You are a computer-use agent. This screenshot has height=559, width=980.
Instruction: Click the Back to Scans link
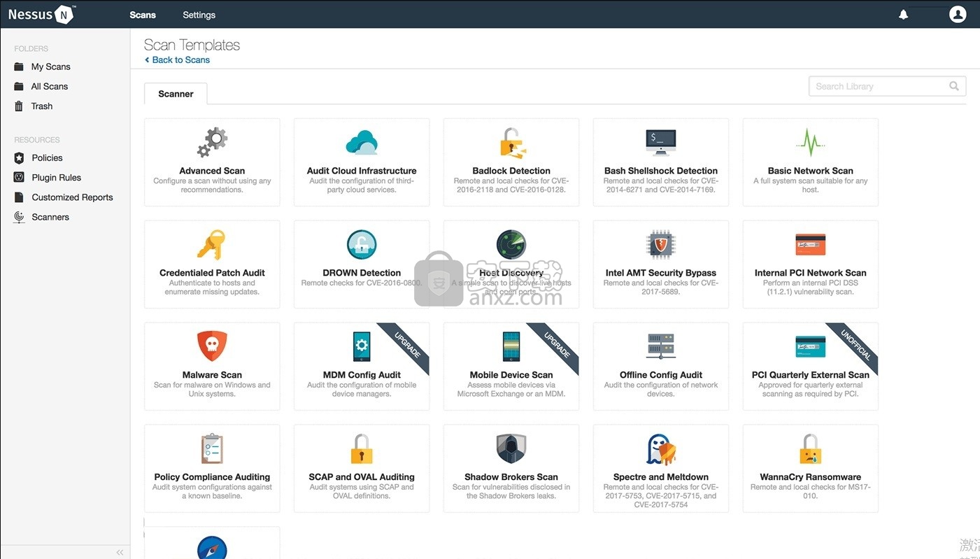click(x=177, y=60)
